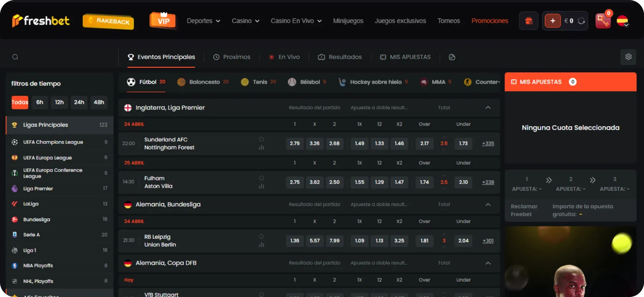The height and width of the screenshot is (297, 644).
Task: Click the freshbet logo
Action: (x=41, y=21)
